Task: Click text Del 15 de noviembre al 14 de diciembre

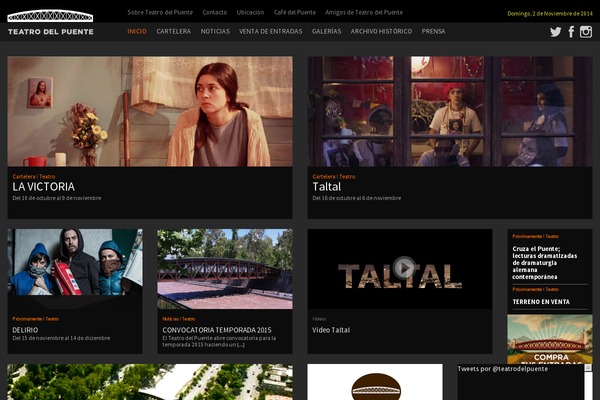Action: click(61, 338)
